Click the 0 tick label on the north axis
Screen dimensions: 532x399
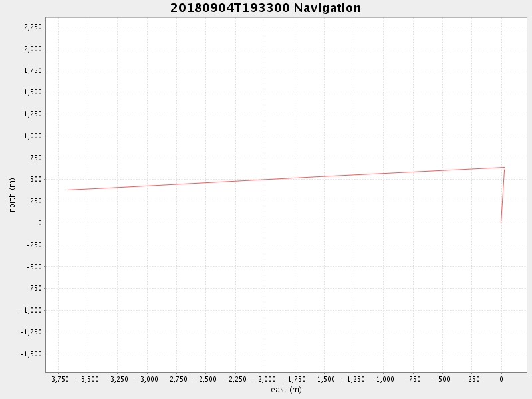pyautogui.click(x=39, y=223)
